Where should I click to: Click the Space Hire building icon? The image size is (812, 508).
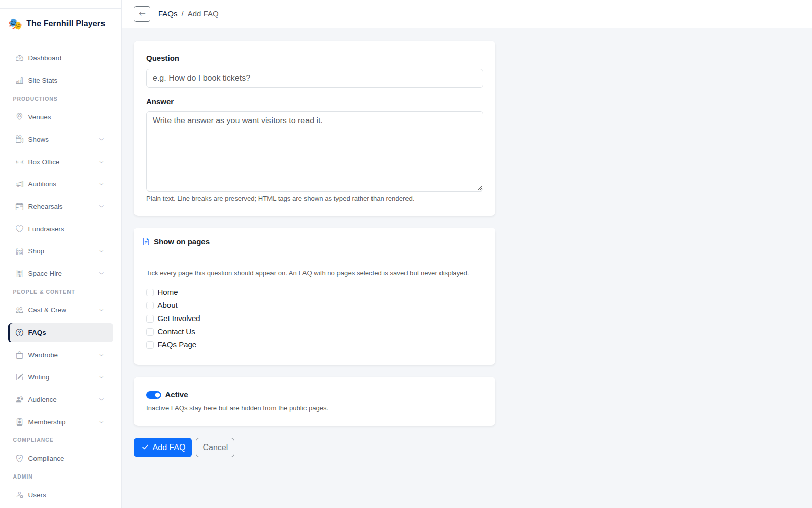[19, 274]
